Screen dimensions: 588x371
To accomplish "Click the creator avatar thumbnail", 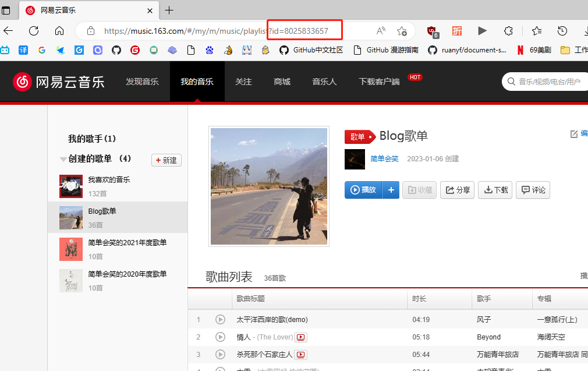I will point(355,159).
